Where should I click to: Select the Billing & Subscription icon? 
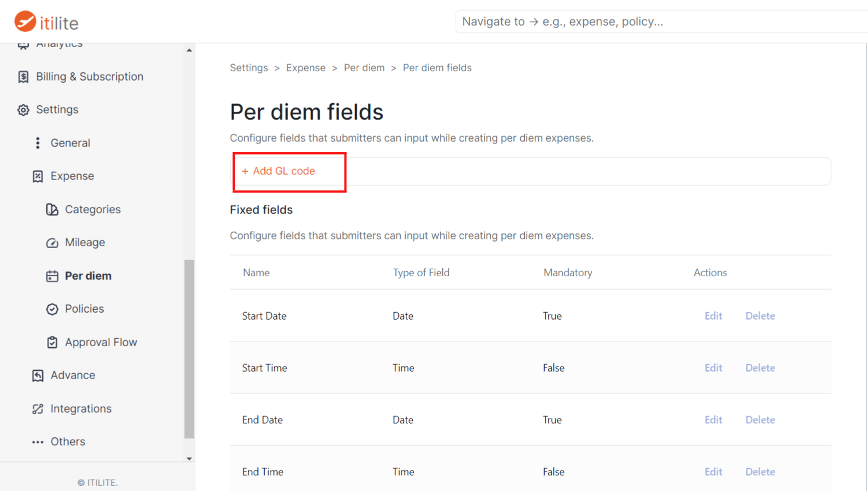pyautogui.click(x=23, y=76)
